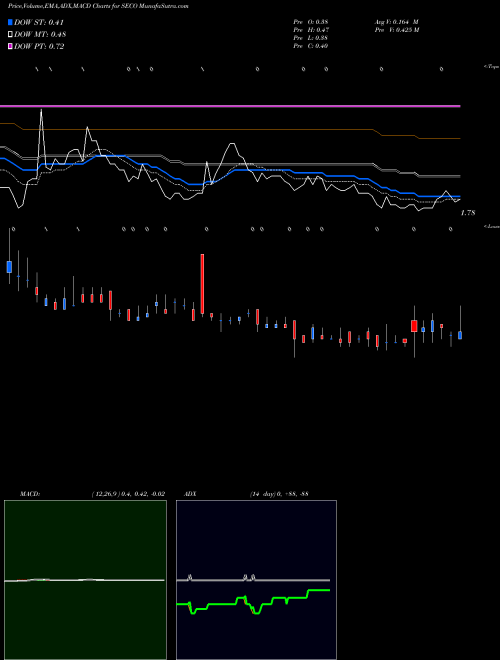Click the 'Pre V: 0.425 M' volume text
Viewport: 500px width, 660px height.
397,30
